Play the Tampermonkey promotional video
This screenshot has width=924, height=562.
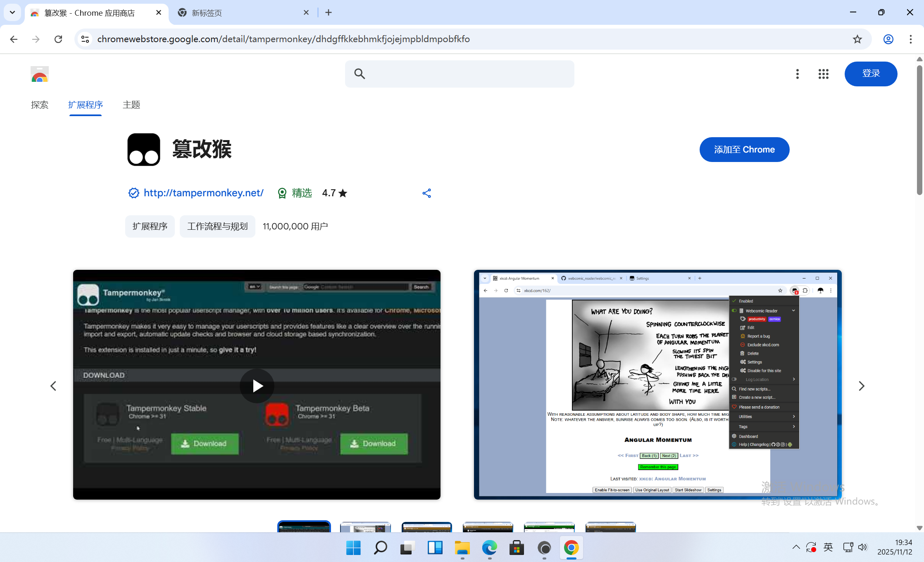(x=257, y=386)
